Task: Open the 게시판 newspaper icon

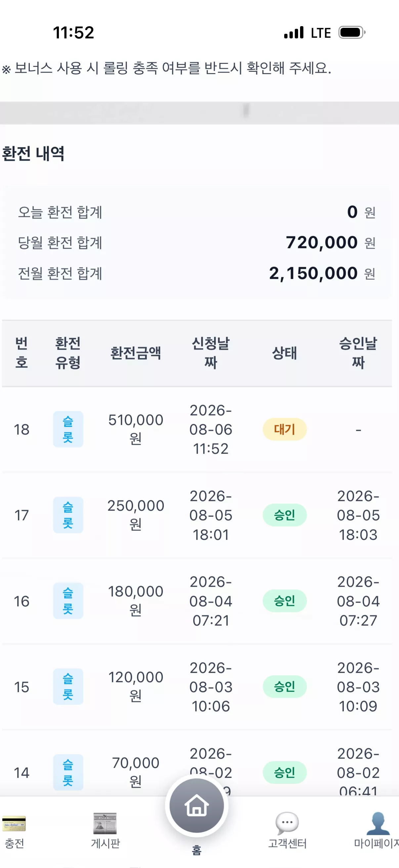Action: pos(105,823)
